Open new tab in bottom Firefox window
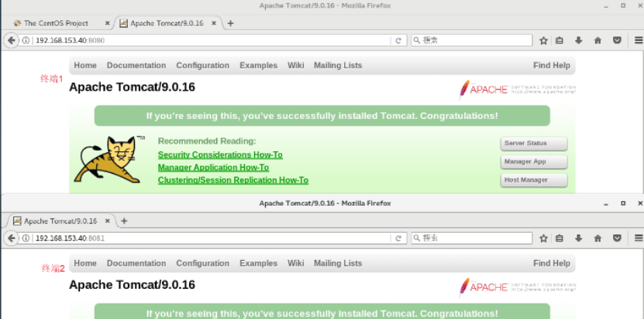 [124, 220]
